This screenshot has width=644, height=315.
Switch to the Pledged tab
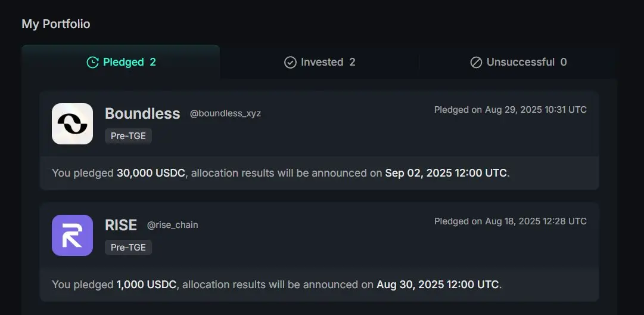[x=121, y=62]
